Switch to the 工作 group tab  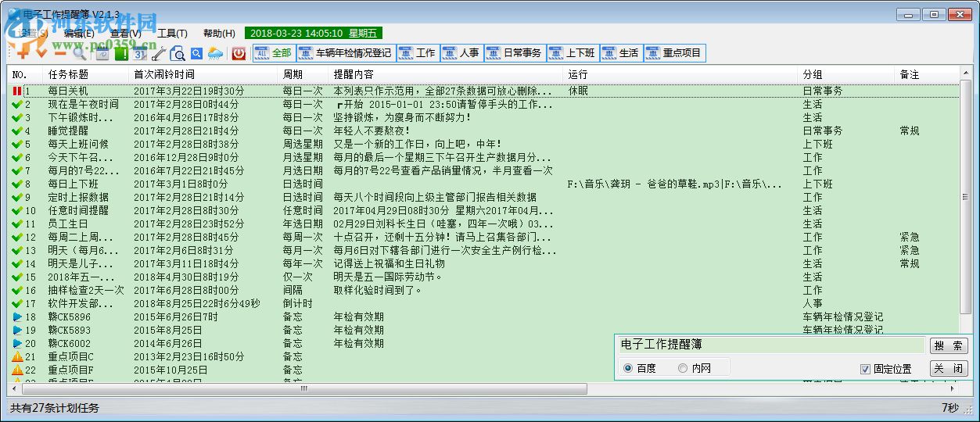(x=417, y=53)
